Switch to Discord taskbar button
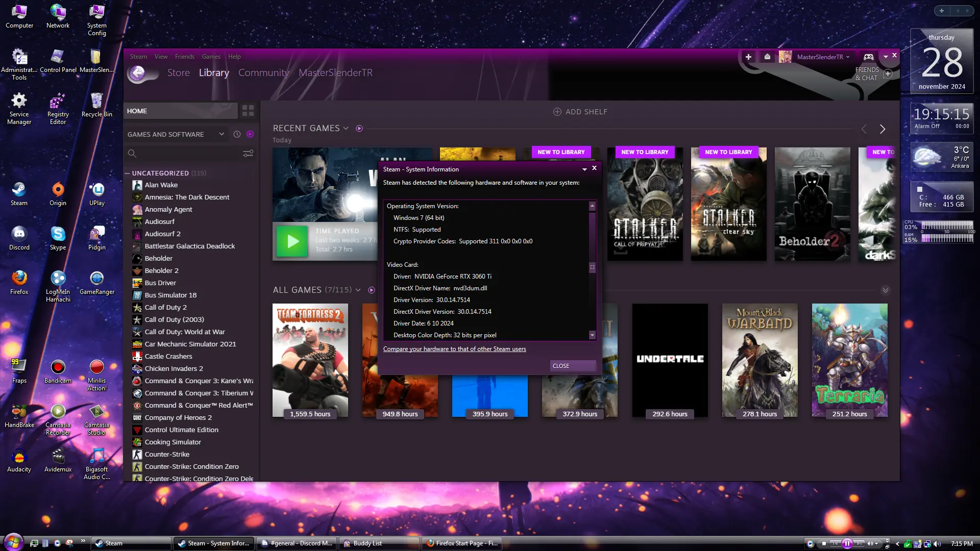The width and height of the screenshot is (980, 551). coord(296,543)
